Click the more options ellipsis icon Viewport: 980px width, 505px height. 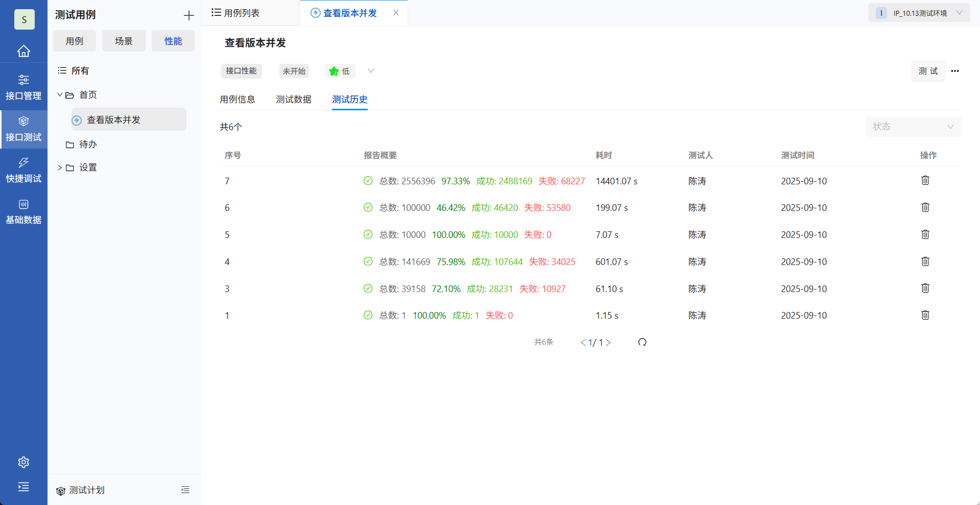tap(955, 71)
